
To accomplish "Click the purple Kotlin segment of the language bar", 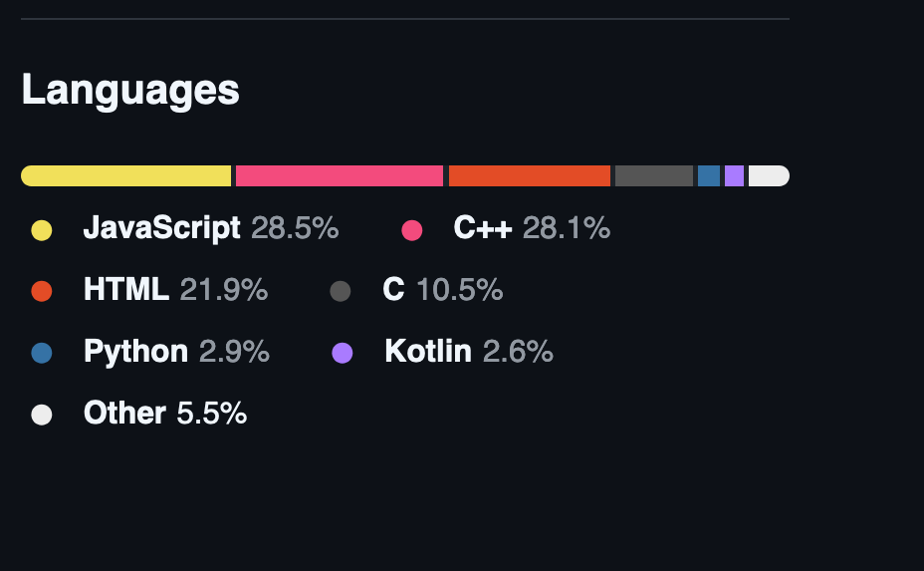I will 734,176.
